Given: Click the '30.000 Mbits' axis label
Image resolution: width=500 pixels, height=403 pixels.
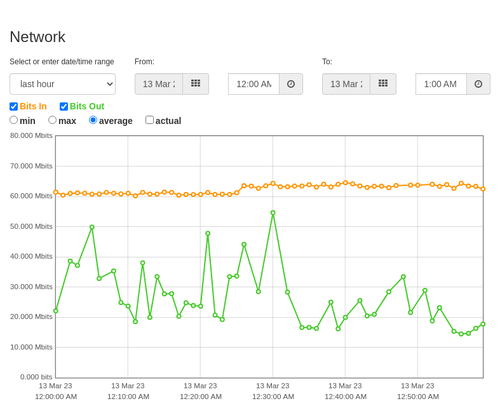Looking at the screenshot, I should (x=31, y=287).
